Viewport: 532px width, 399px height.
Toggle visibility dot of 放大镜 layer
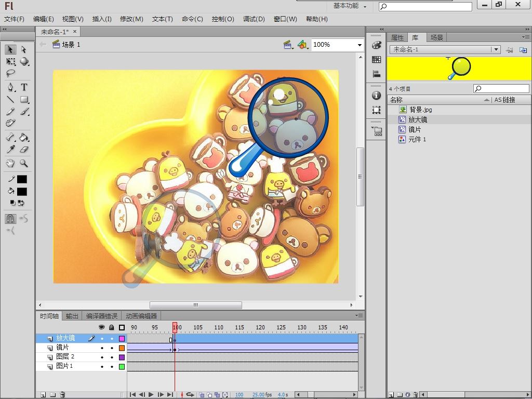102,338
